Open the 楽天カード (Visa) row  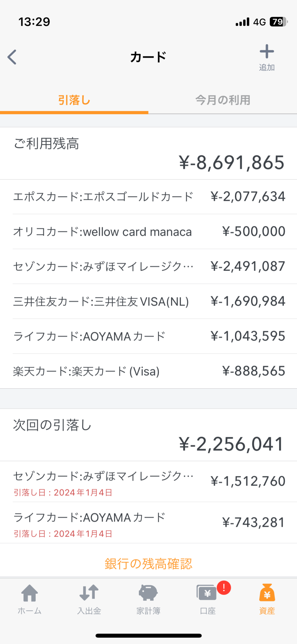[x=148, y=371]
